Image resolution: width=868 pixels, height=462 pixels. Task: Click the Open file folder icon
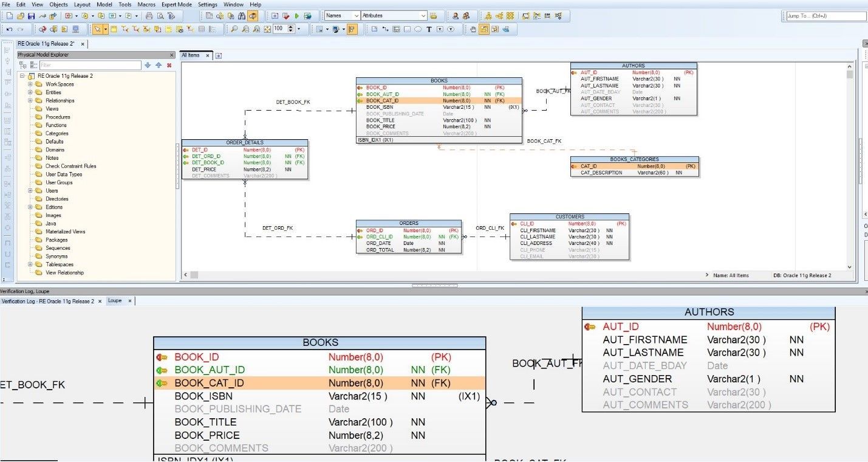click(21, 16)
